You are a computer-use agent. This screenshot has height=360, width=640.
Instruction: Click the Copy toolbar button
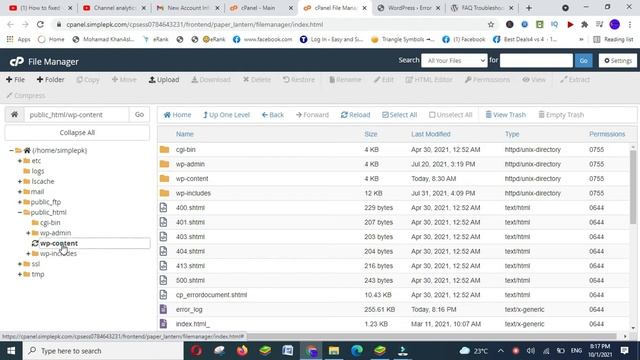[x=88, y=80]
